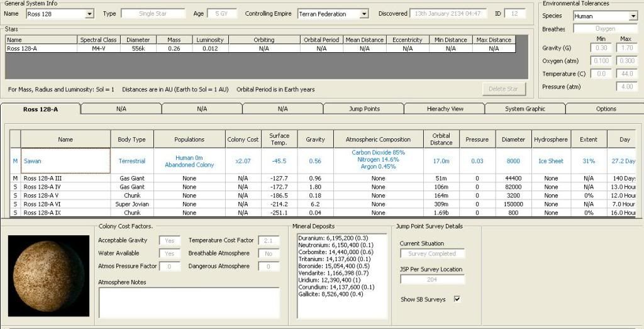The height and width of the screenshot is (329, 644).
Task: Click the Delete Star button
Action: (x=504, y=89)
